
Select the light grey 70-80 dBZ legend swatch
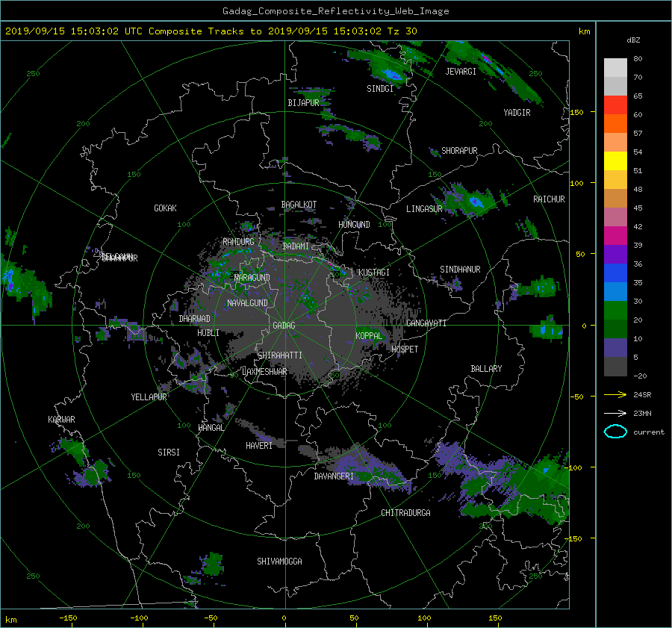click(x=615, y=68)
